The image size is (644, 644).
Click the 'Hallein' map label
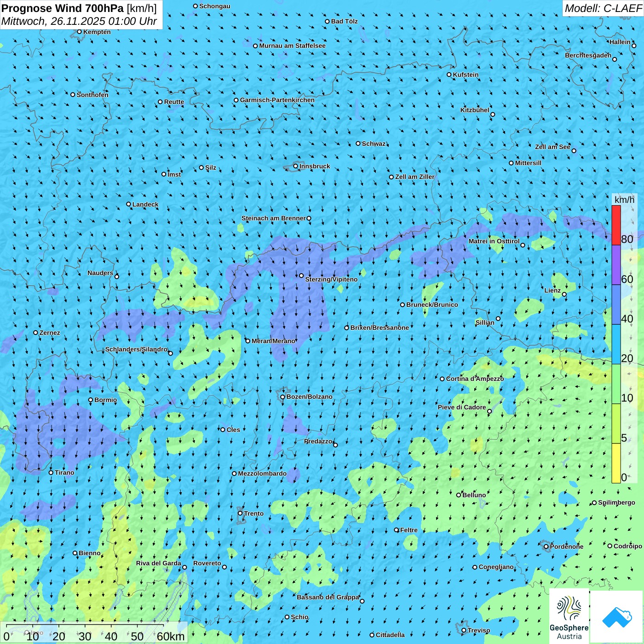point(620,42)
